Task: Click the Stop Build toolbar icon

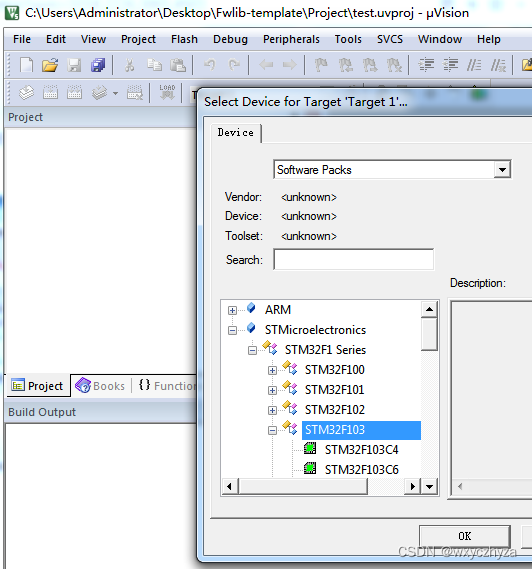Action: [135, 93]
